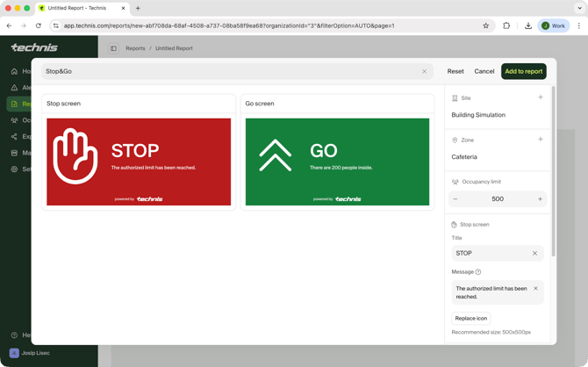Click the Untitled Report breadcrumb
This screenshot has width=588, height=367.
[x=174, y=48]
